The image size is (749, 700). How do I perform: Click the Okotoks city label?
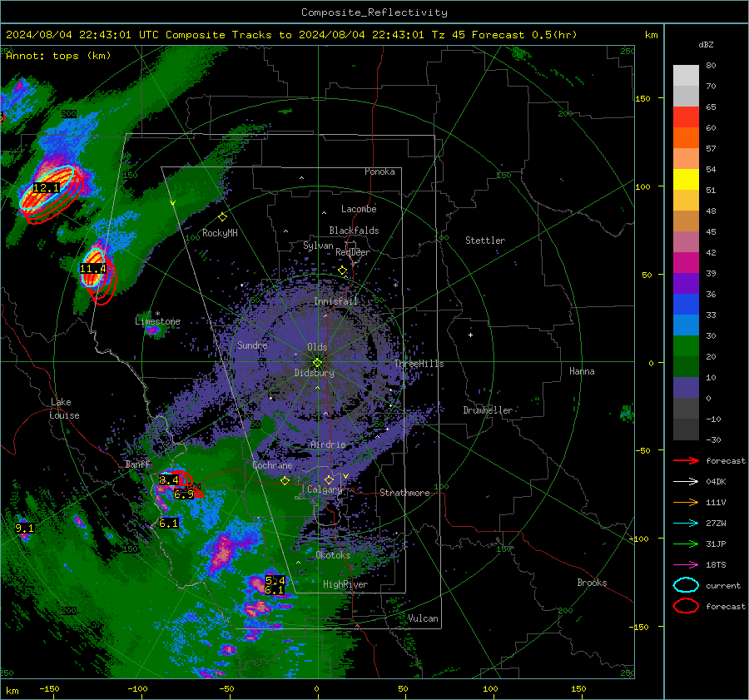coord(333,555)
